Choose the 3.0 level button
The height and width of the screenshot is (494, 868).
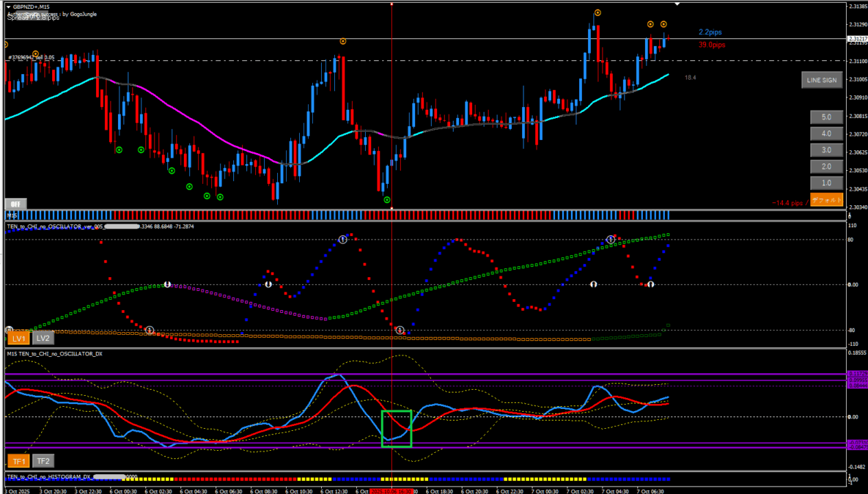click(826, 150)
